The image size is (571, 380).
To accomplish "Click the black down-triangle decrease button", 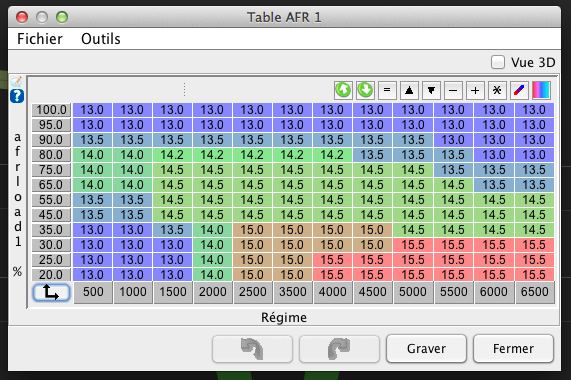I will click(431, 90).
